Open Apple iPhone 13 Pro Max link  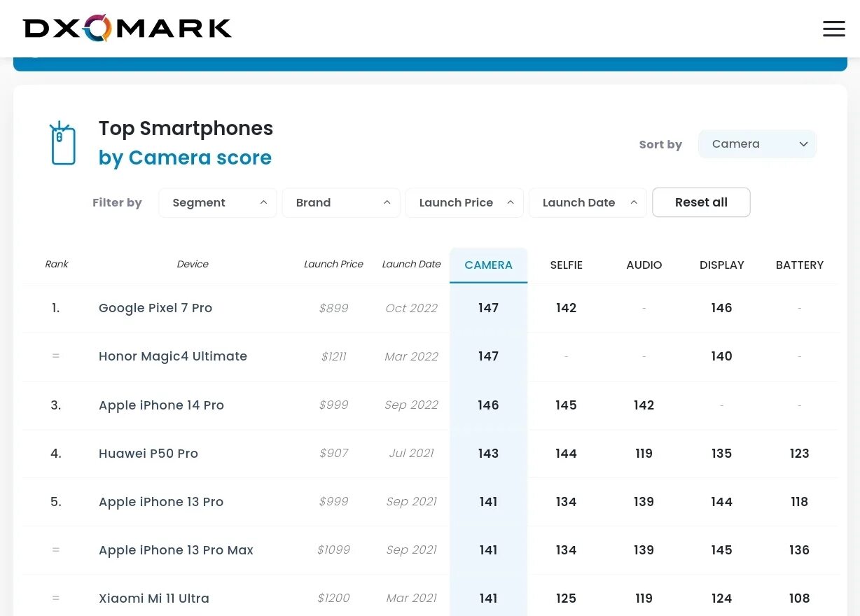click(176, 550)
